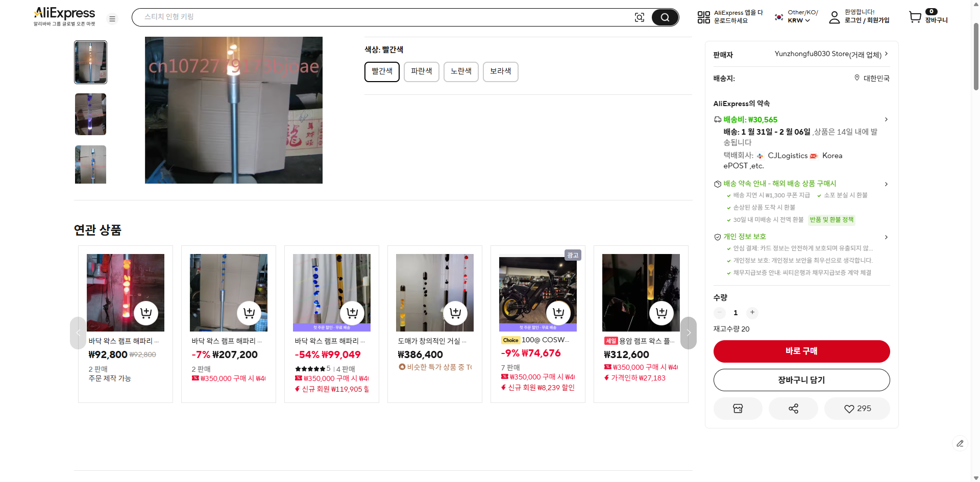Select the 빨간색 color option

click(x=382, y=71)
